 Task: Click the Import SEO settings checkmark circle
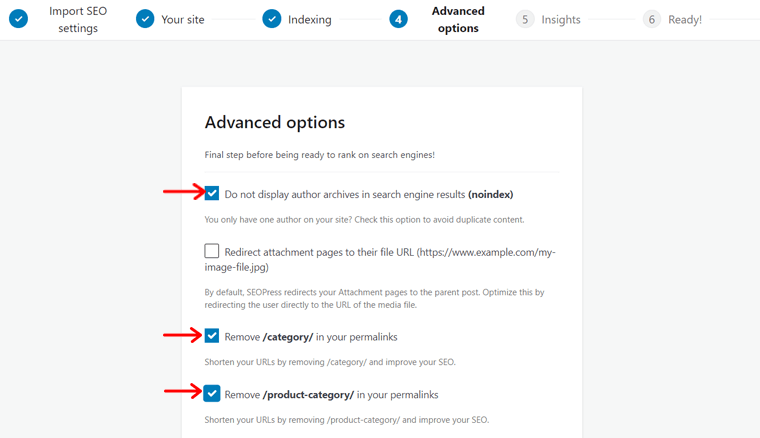pyautogui.click(x=18, y=19)
